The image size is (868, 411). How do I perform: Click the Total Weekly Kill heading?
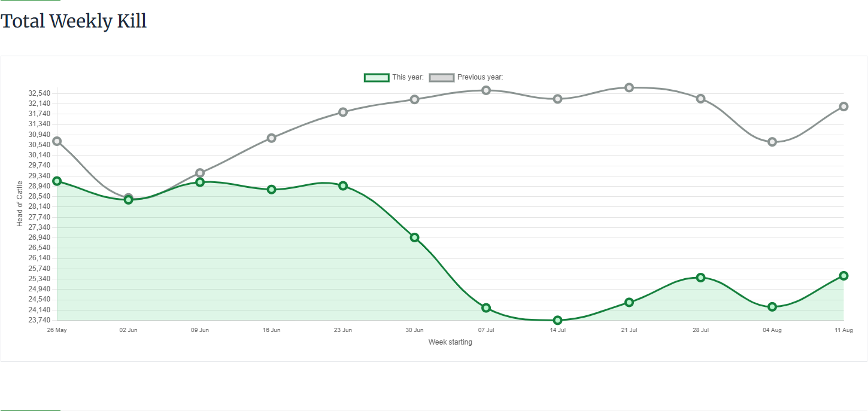tap(74, 22)
